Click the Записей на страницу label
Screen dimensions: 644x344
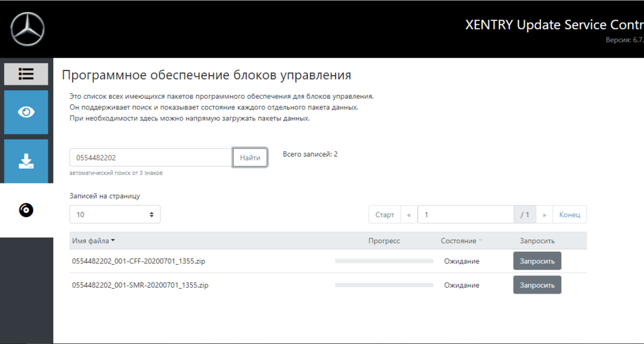105,196
